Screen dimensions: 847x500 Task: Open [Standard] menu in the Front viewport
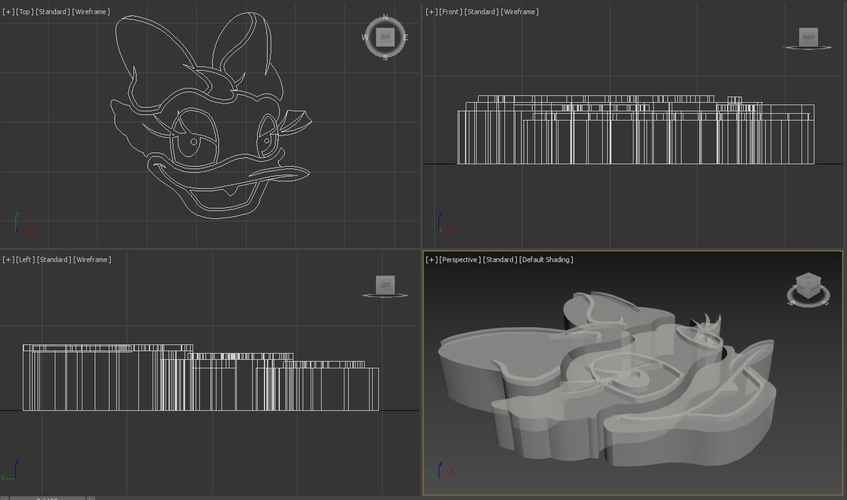click(x=481, y=11)
